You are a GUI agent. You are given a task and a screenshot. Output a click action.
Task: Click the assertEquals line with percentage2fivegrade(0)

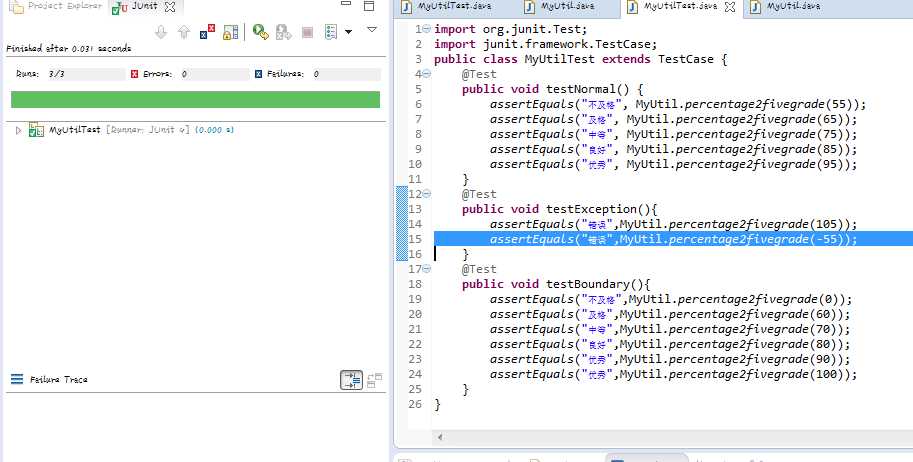671,299
